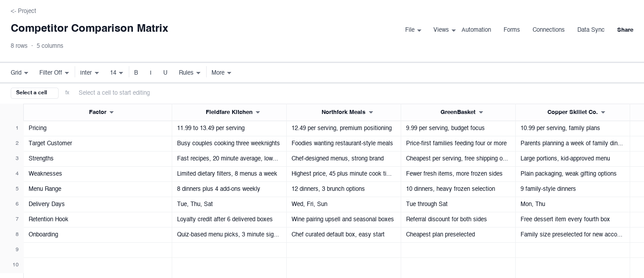
Task: Click the fx formula icon
Action: [68, 93]
